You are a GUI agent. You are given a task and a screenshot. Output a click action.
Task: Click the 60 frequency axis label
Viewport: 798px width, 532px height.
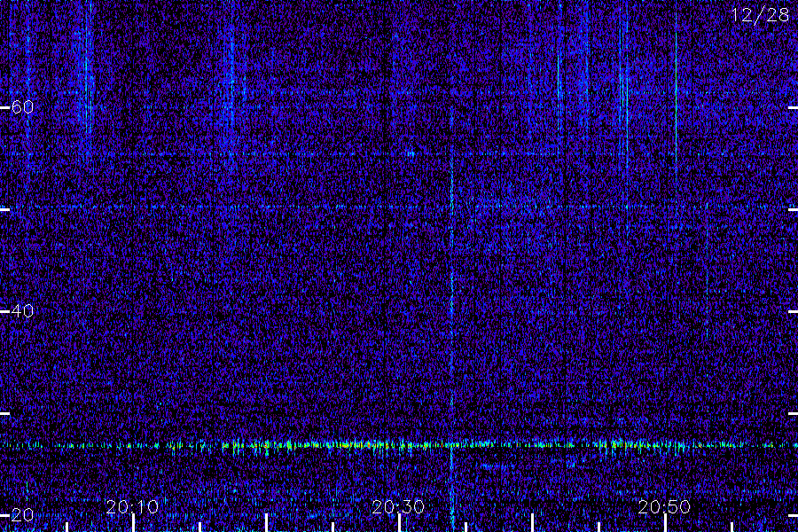(22, 107)
